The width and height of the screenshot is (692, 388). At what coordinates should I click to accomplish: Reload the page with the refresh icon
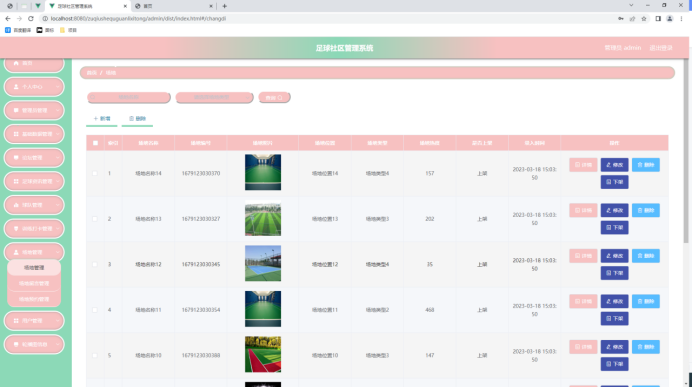click(x=30, y=19)
